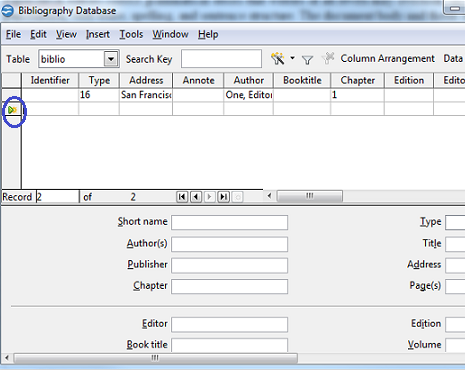Image resolution: width=465 pixels, height=370 pixels.
Task: Go to first record navigation button
Action: tap(182, 197)
